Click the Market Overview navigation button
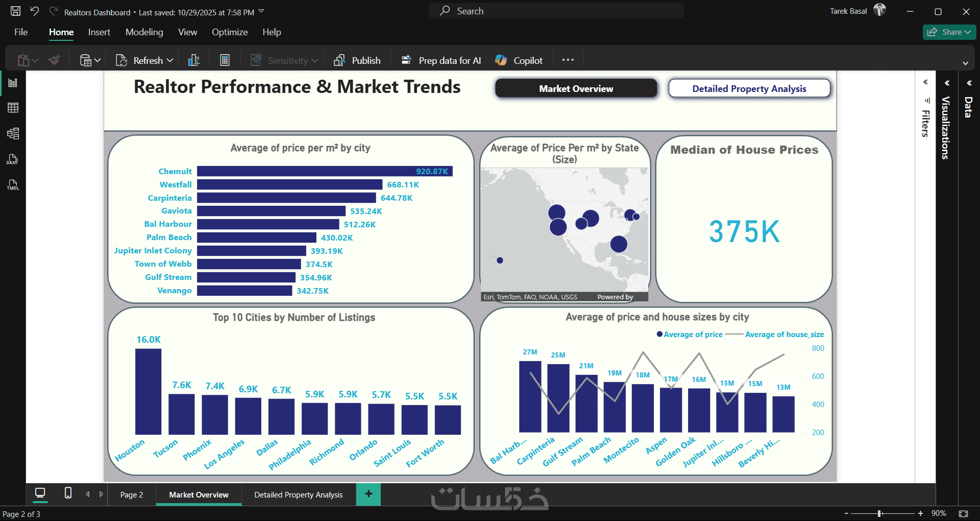The image size is (980, 521). tap(576, 88)
